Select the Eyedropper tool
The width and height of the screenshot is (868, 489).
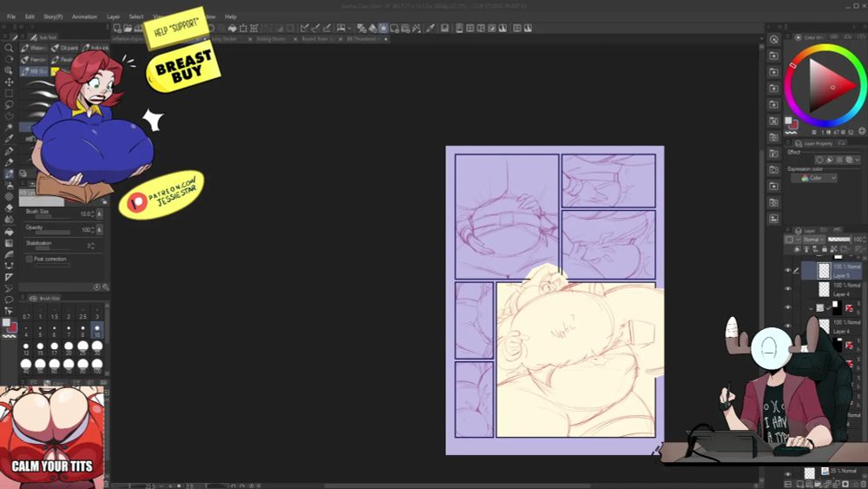pos(9,139)
